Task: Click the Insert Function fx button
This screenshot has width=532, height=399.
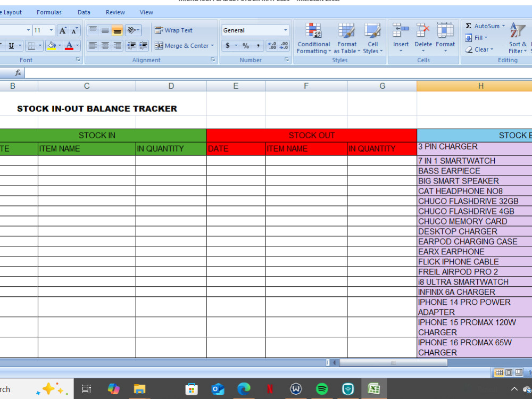Action: coord(18,72)
